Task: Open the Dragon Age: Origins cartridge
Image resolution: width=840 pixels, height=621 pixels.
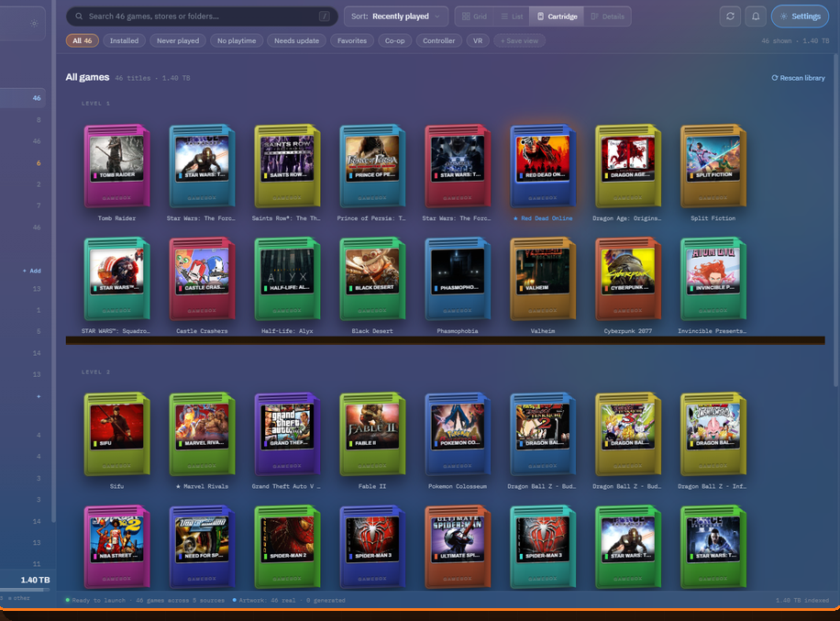Action: 628,166
